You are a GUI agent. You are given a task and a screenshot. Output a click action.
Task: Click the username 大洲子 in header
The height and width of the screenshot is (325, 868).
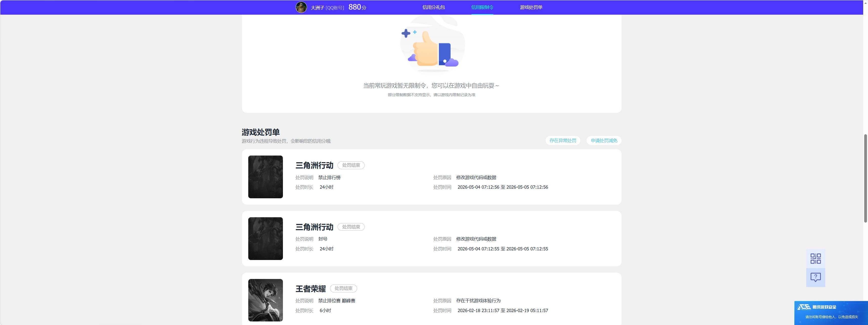(x=317, y=7)
